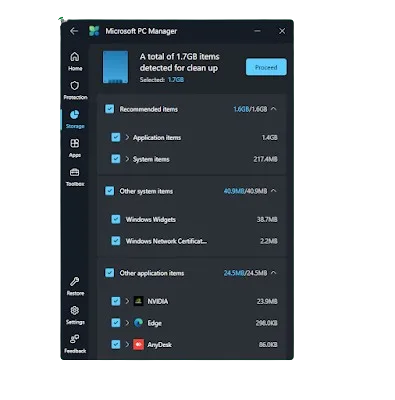The image size is (395, 400).
Task: Click the Windows Widgets label
Action: click(x=150, y=219)
